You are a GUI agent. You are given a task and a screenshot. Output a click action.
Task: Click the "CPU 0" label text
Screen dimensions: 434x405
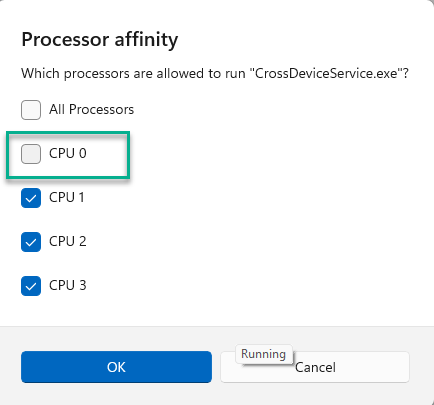[68, 153]
